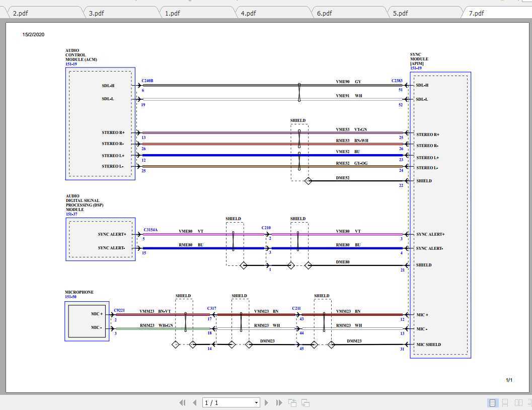Click the STEREO R+ label in ACM module
This screenshot has height=410, width=532.
click(x=113, y=132)
